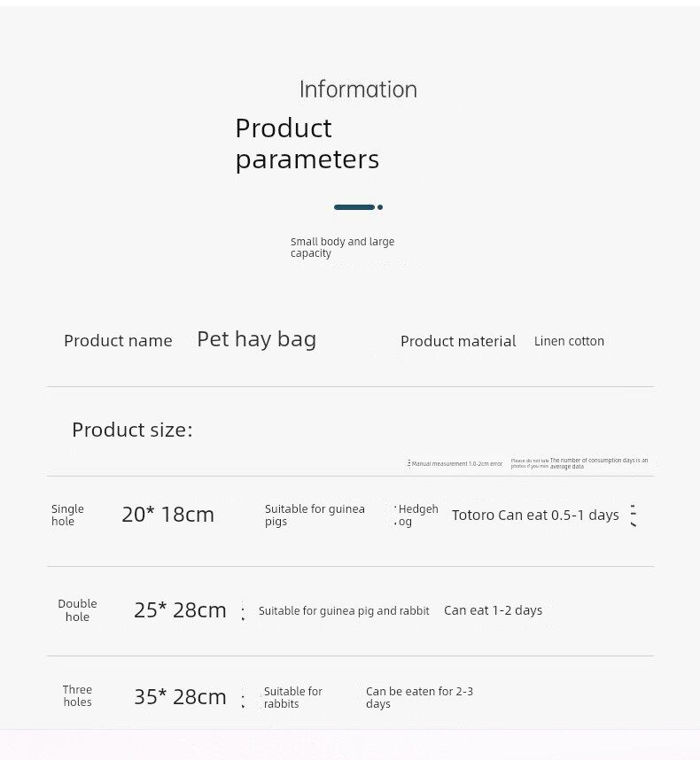This screenshot has height=760, width=700.
Task: Click the Linen cotton material value
Action: coord(569,341)
